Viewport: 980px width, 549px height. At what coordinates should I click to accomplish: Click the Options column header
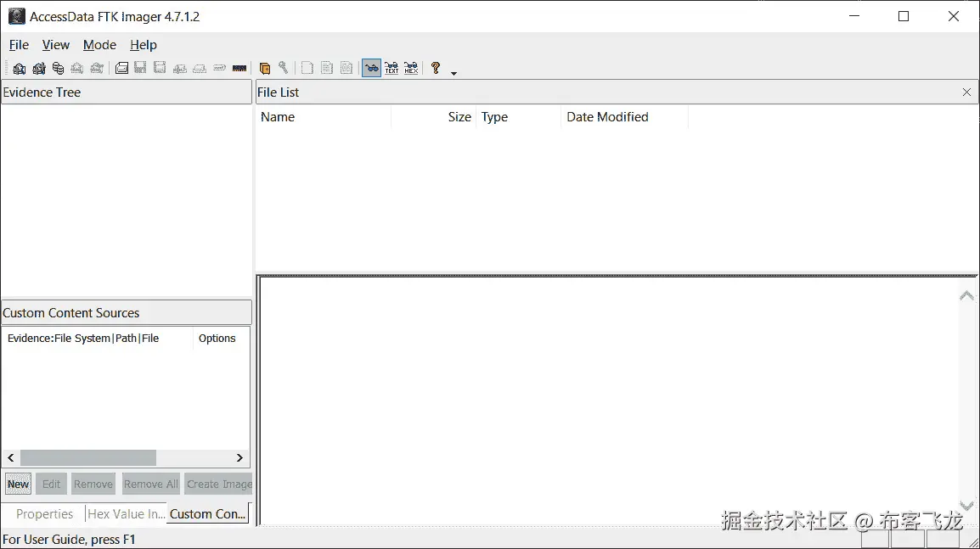[222, 338]
